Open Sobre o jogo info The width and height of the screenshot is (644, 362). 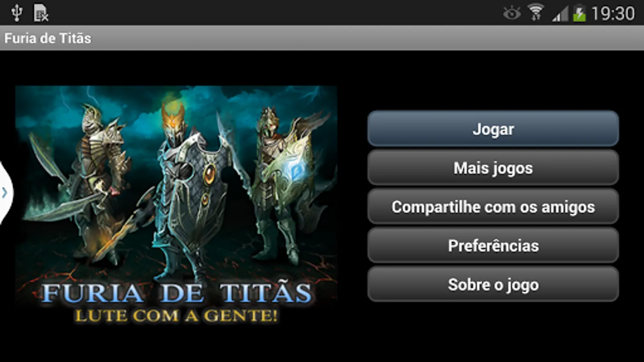coord(493,284)
